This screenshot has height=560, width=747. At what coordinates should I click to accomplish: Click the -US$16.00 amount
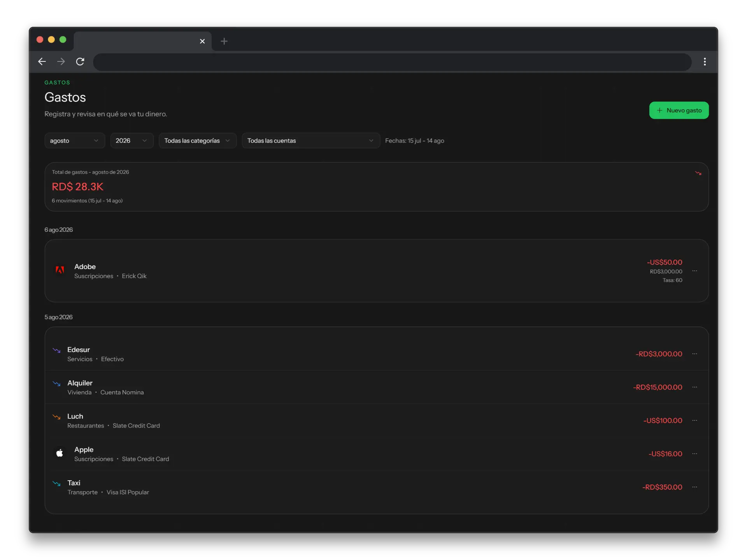pos(665,454)
